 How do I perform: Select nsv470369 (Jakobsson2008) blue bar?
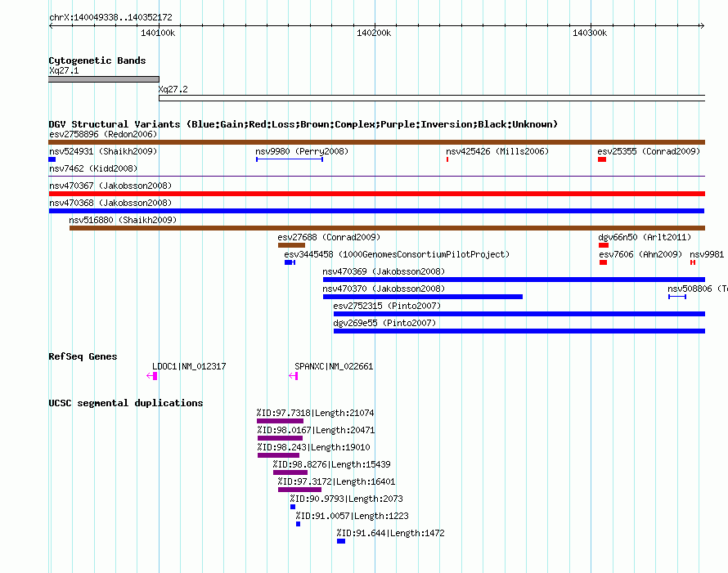click(x=514, y=280)
